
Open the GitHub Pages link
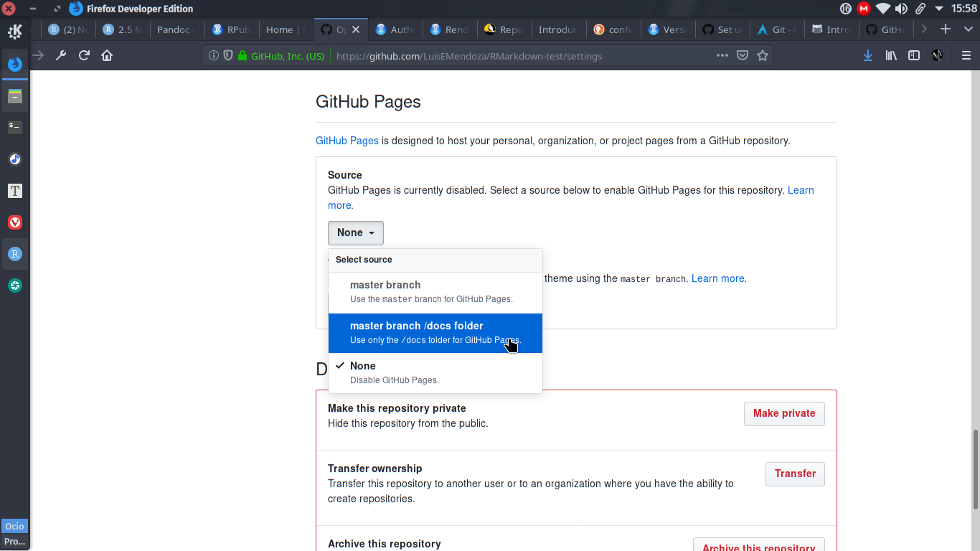coord(347,141)
